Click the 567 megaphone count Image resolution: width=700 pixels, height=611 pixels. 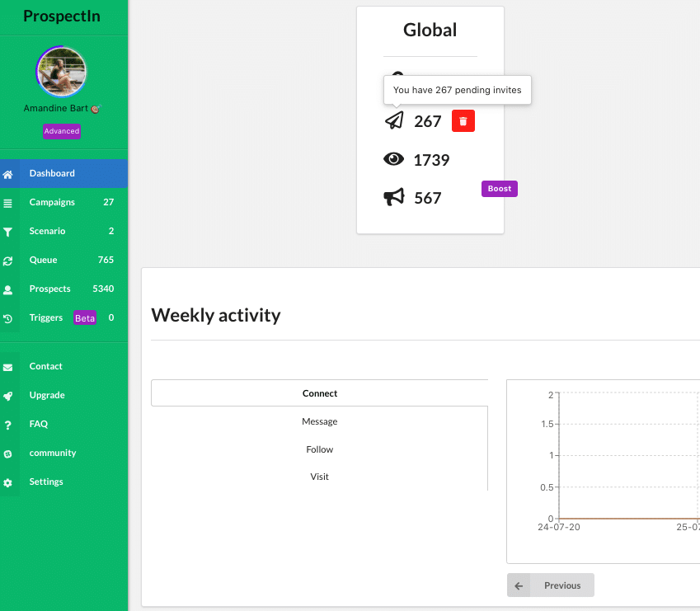tap(428, 198)
